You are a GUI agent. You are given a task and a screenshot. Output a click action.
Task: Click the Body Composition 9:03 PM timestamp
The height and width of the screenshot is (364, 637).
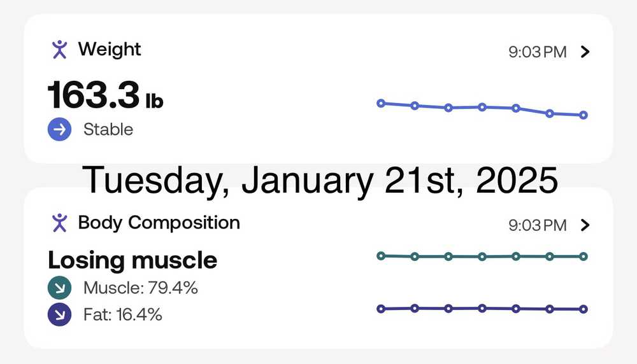pyautogui.click(x=537, y=225)
